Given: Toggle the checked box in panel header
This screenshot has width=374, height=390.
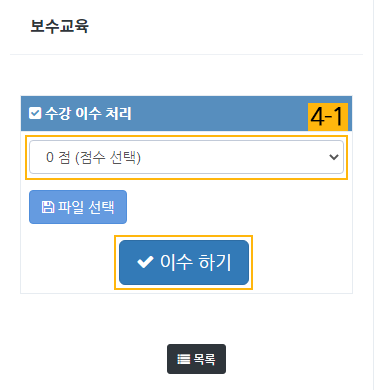Looking at the screenshot, I should point(35,113).
